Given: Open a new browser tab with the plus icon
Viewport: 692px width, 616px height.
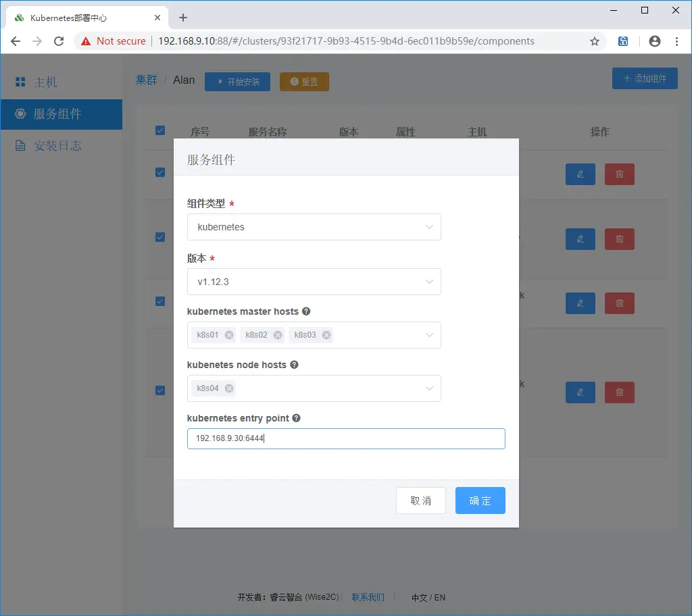Looking at the screenshot, I should pyautogui.click(x=183, y=18).
